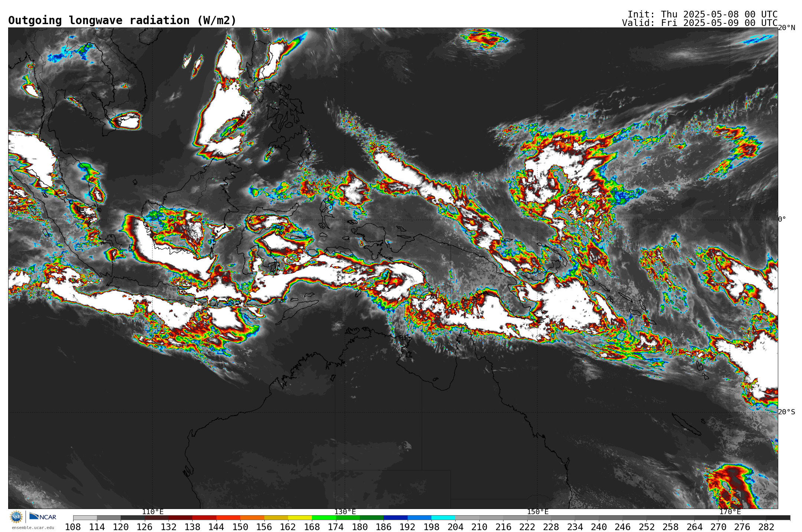802x532 pixels.
Task: Click the colorbar tick value 150
Action: pos(240,527)
